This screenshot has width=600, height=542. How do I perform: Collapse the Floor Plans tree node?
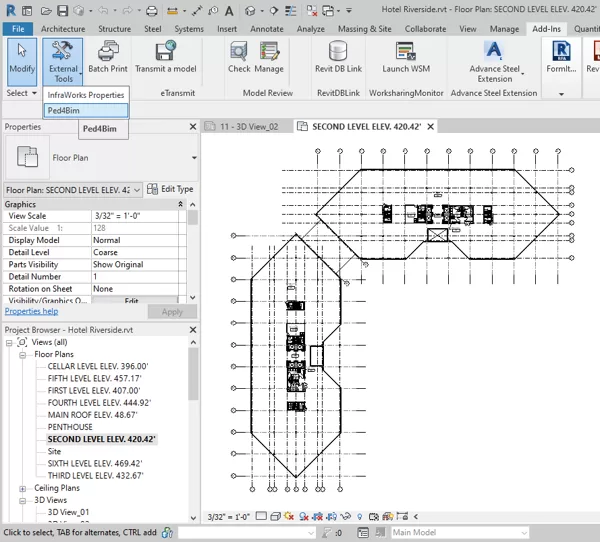[23, 355]
